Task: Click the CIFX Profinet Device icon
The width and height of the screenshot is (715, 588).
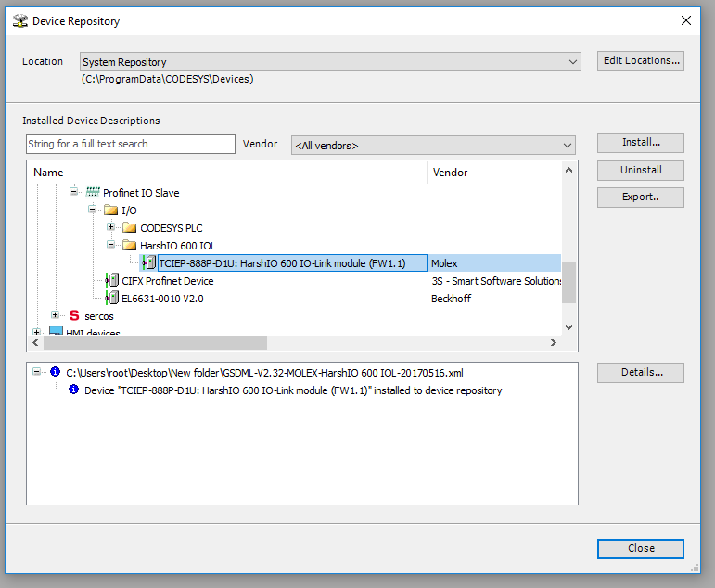Action: 111,280
